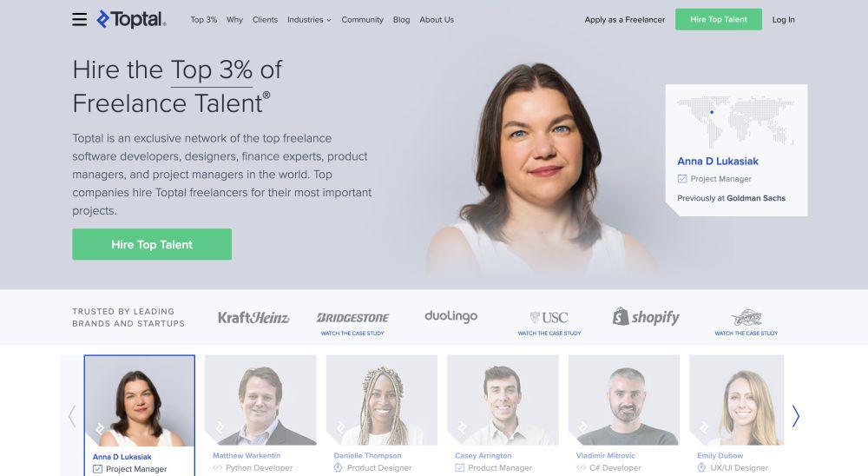The width and height of the screenshot is (868, 476).
Task: Click Apply as a Freelancer link
Action: click(x=624, y=19)
